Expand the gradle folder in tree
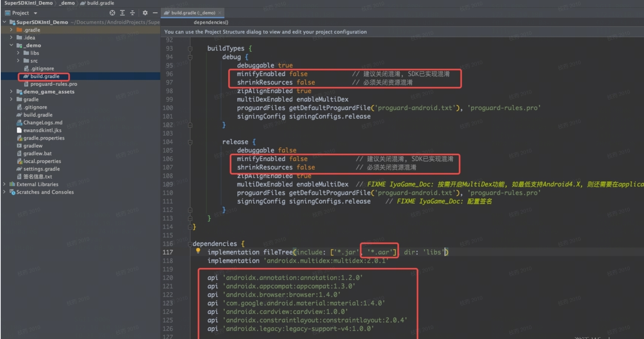 [x=11, y=99]
